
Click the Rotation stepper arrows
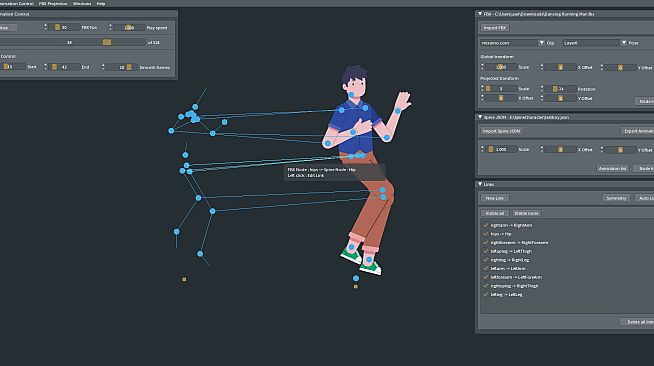[x=542, y=88]
